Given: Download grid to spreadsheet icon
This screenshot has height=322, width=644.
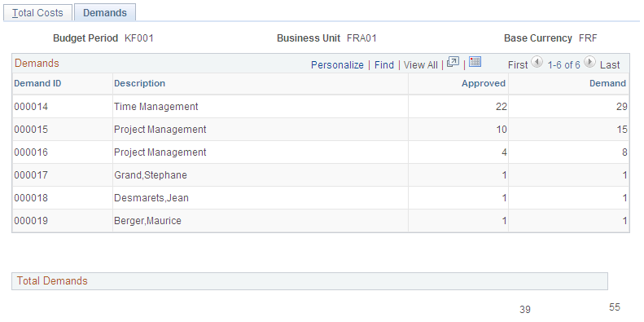Looking at the screenshot, I should click(x=475, y=62).
